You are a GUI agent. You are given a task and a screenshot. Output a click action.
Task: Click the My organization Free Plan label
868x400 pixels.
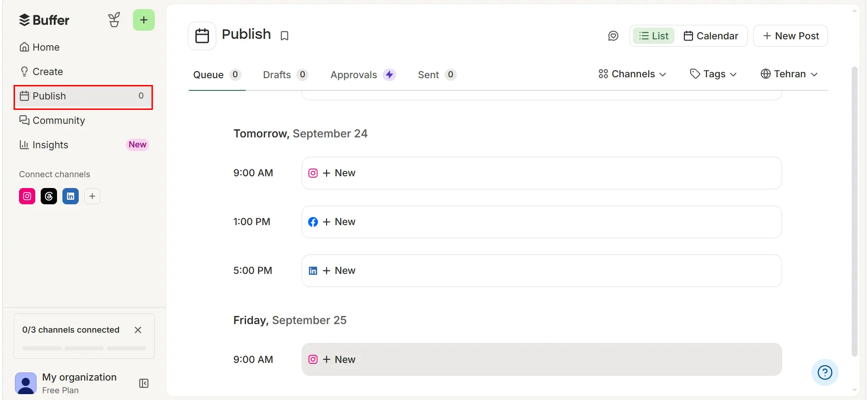click(x=79, y=383)
